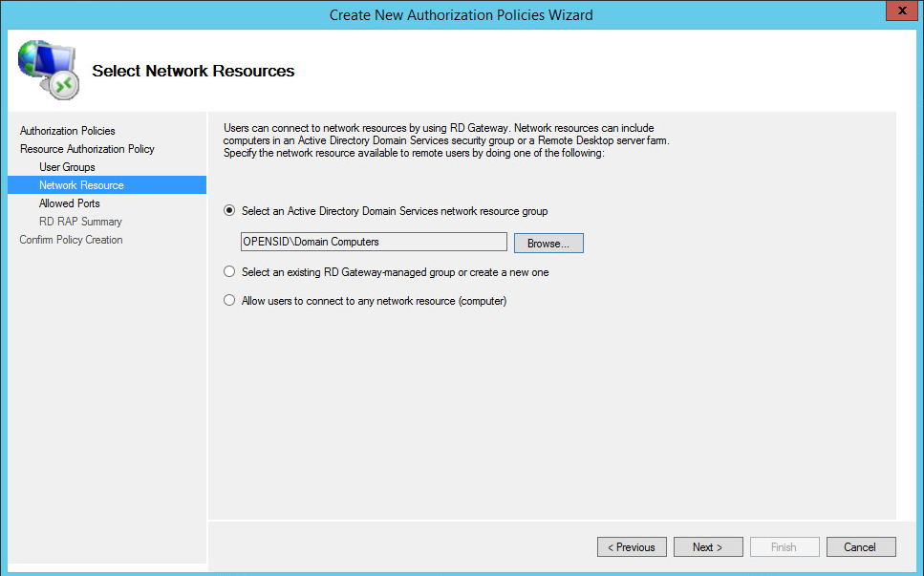Select the highlighted Network Resource step
924x576 pixels.
point(81,185)
